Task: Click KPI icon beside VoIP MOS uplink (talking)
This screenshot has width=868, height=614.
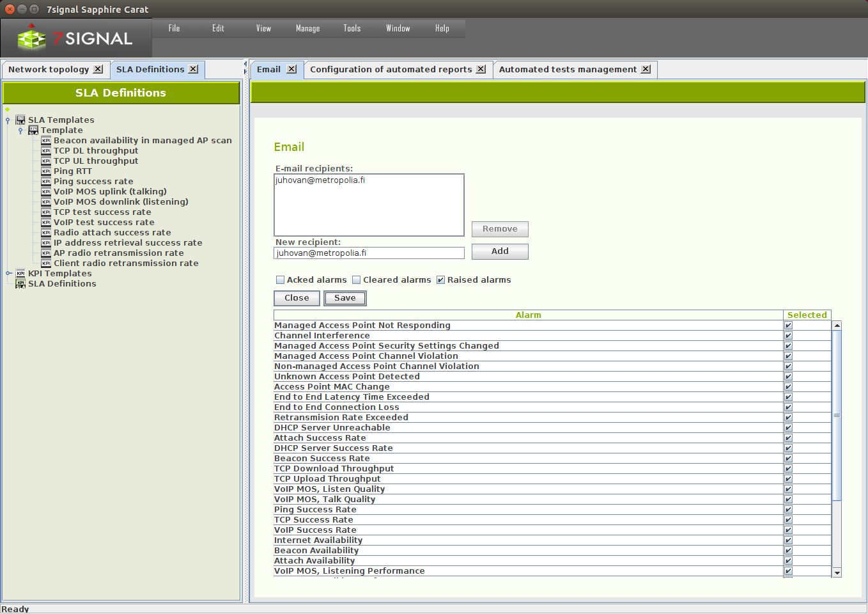Action: tap(46, 191)
